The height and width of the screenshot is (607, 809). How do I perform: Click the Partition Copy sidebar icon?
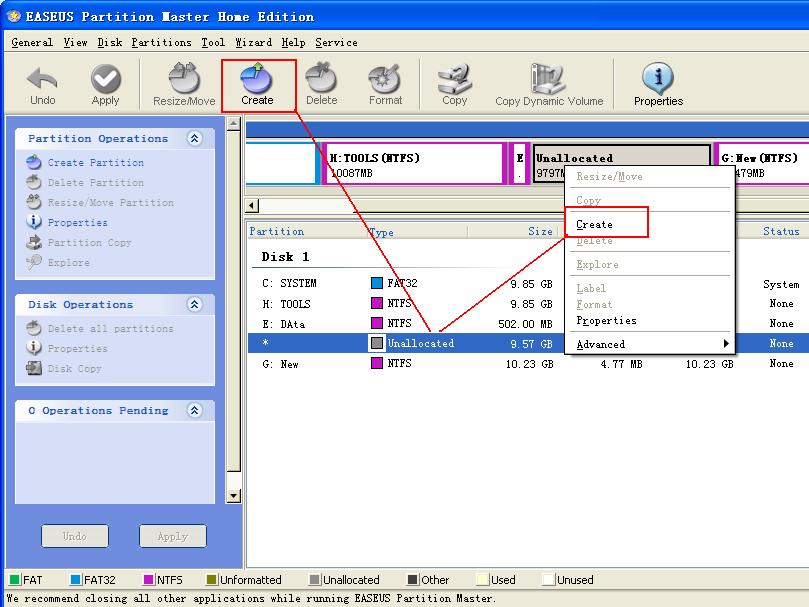[x=34, y=242]
